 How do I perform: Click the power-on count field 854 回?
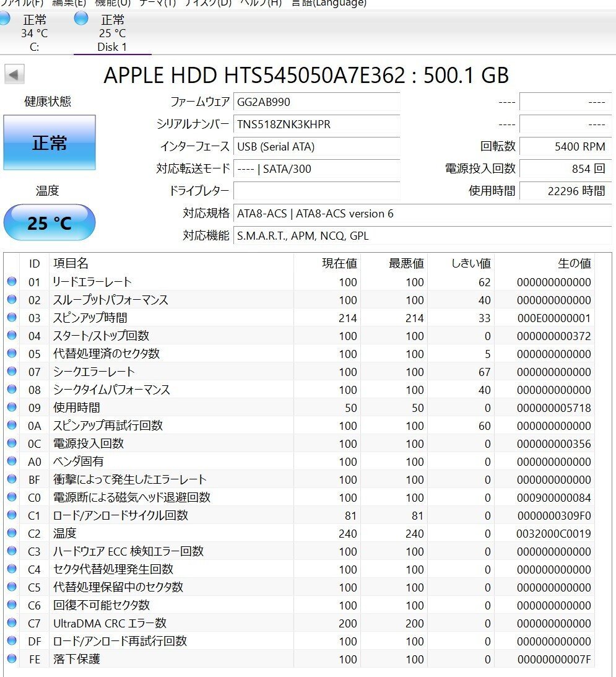[565, 169]
